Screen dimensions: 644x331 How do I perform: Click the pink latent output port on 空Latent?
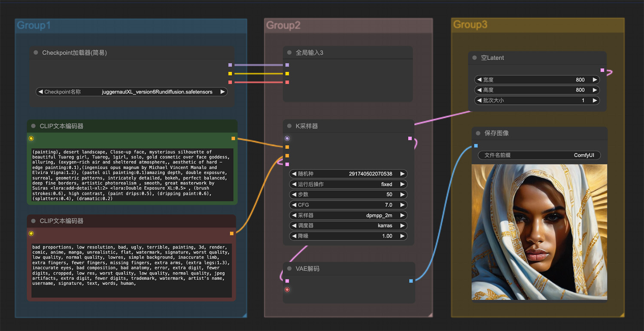[x=602, y=70]
